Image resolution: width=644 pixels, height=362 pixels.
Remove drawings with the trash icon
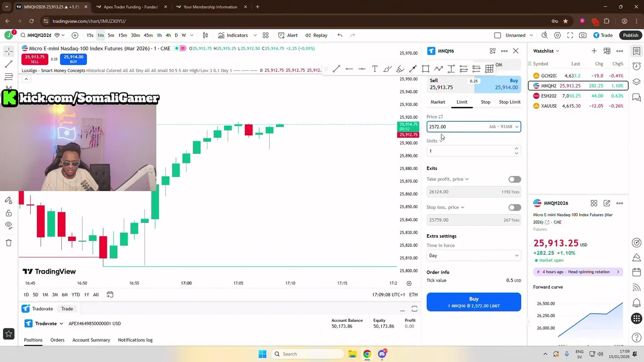(9, 243)
